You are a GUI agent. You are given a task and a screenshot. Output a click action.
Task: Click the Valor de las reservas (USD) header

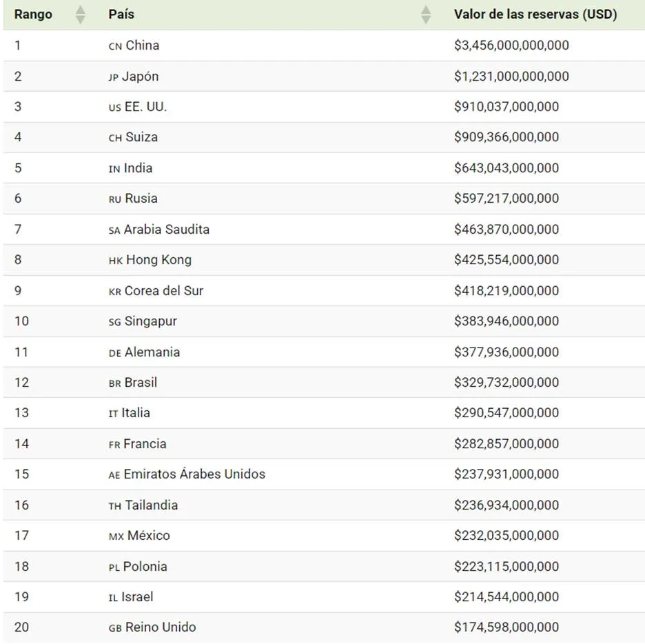pyautogui.click(x=536, y=13)
